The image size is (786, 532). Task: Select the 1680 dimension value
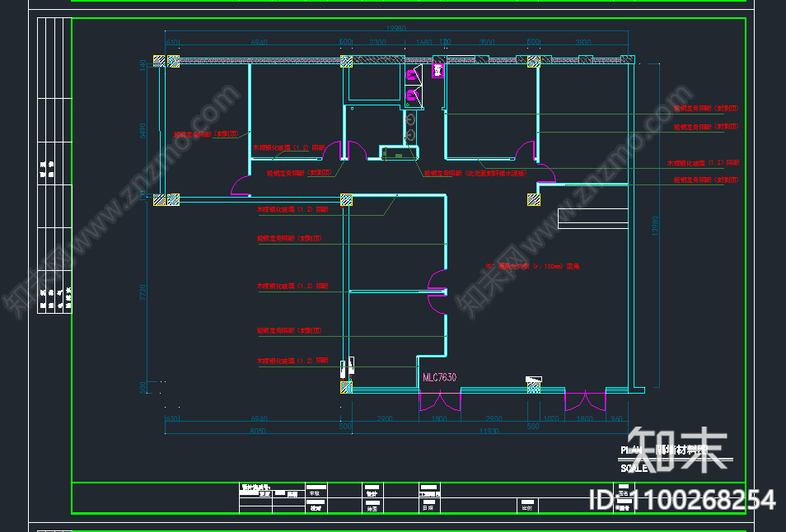424,42
